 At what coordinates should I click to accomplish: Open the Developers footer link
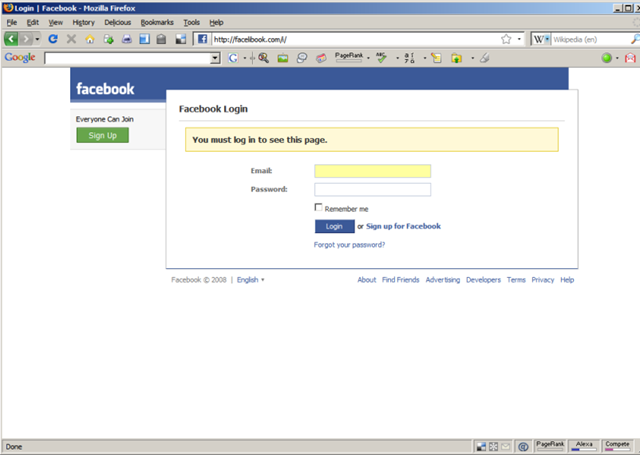[483, 280]
